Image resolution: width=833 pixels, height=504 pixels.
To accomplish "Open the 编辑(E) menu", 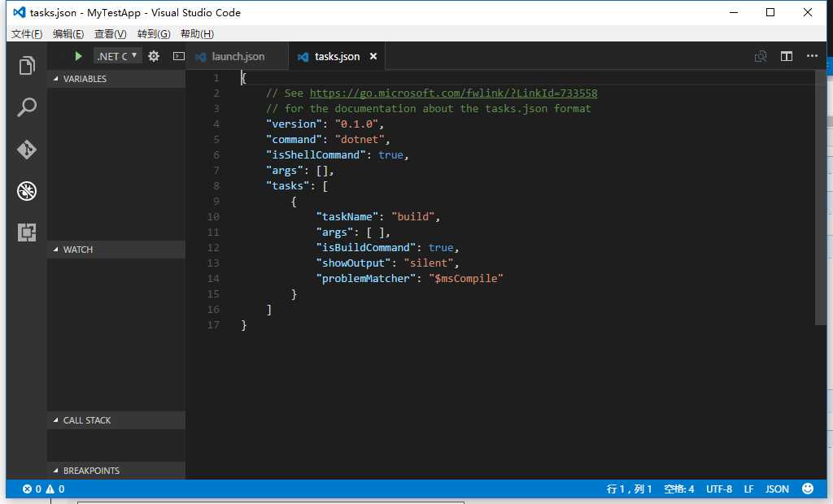I will pos(68,34).
